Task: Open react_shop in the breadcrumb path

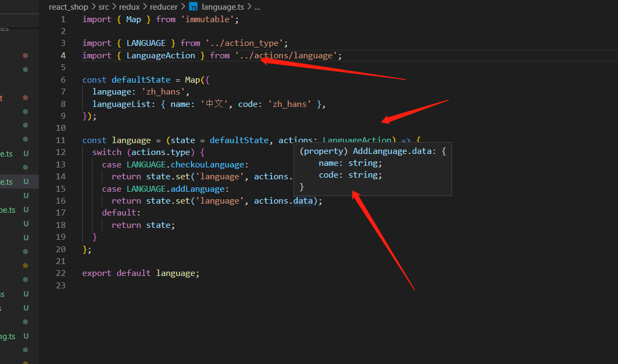Action: 68,7
